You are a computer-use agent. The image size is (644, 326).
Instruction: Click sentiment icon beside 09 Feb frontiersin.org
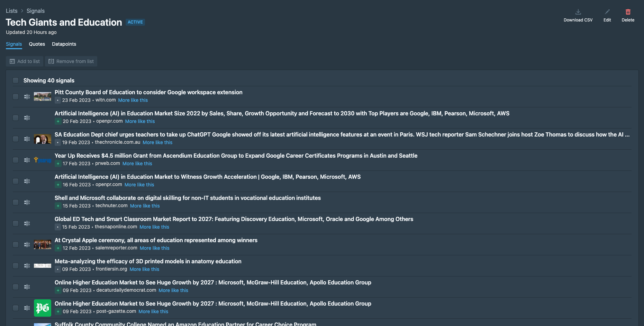pyautogui.click(x=58, y=269)
